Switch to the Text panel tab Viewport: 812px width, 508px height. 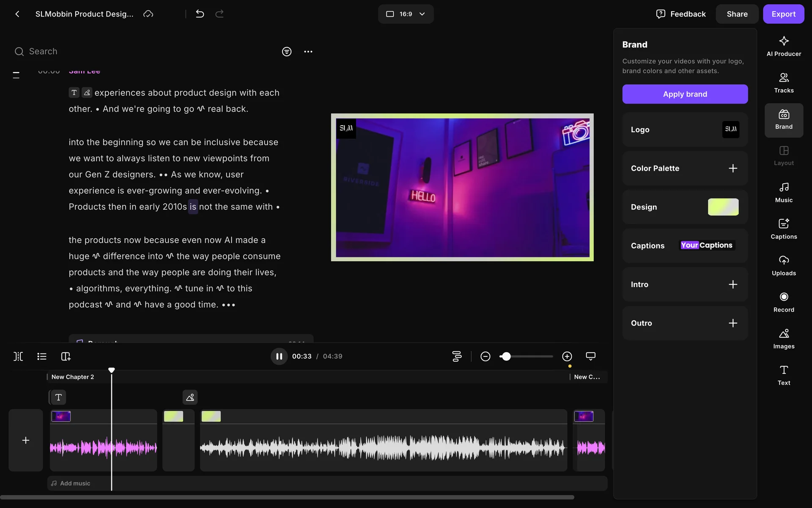pyautogui.click(x=783, y=375)
